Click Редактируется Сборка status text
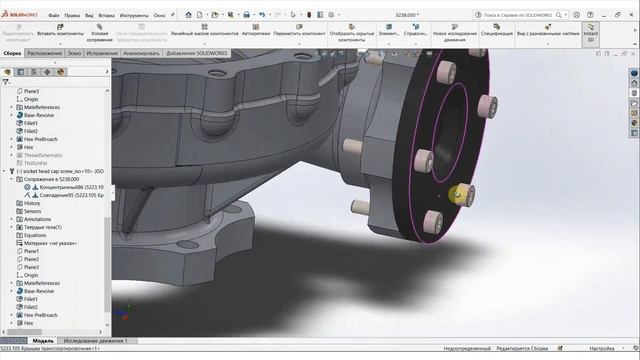Viewport: 640px width, 360px height. point(522,348)
